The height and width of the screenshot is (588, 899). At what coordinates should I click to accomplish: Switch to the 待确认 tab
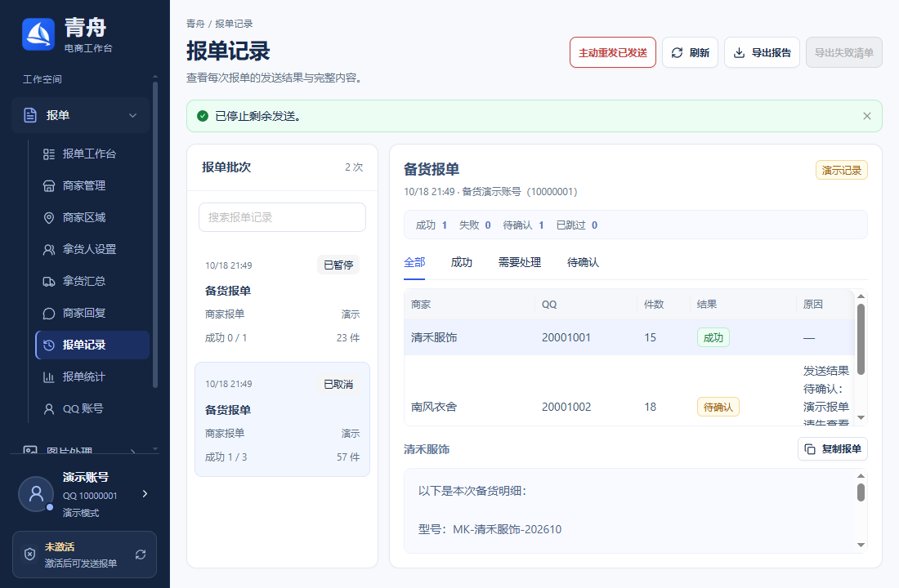(583, 262)
